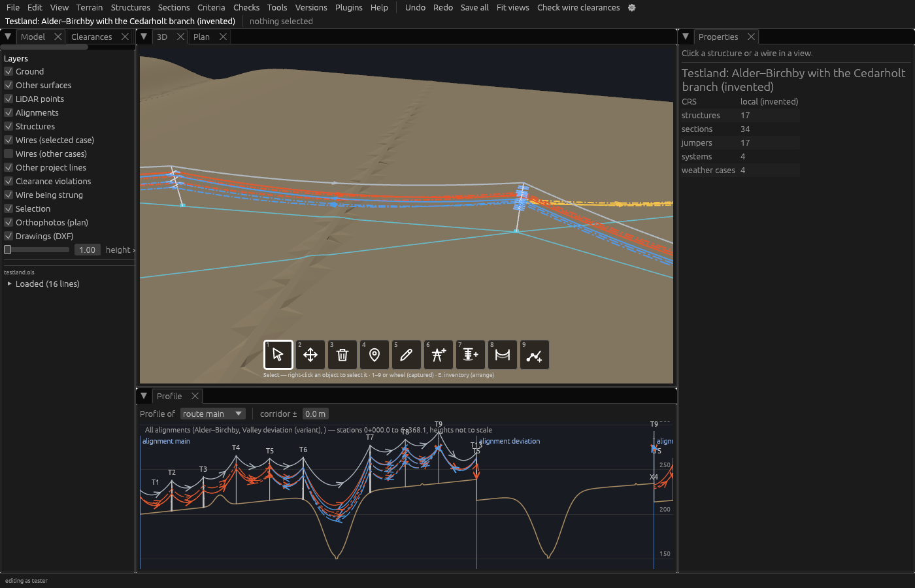Click the height value field 1.00
The image size is (915, 588).
pos(88,250)
